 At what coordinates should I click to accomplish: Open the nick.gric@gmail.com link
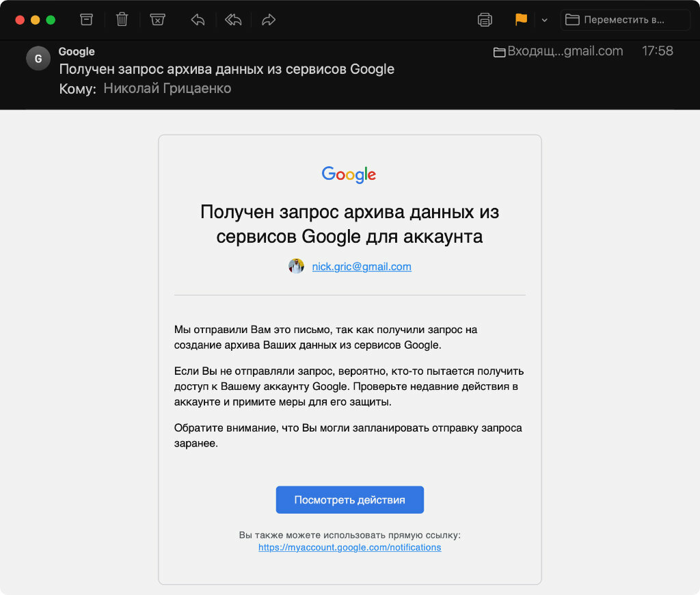tap(362, 266)
